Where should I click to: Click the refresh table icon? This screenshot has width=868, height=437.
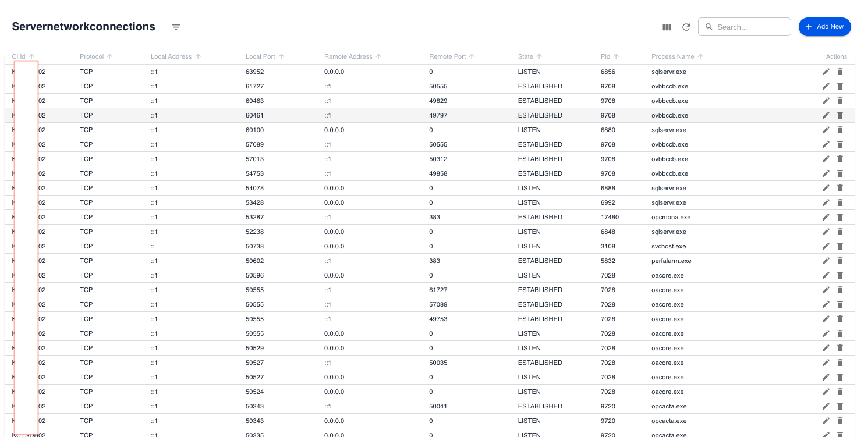[686, 27]
